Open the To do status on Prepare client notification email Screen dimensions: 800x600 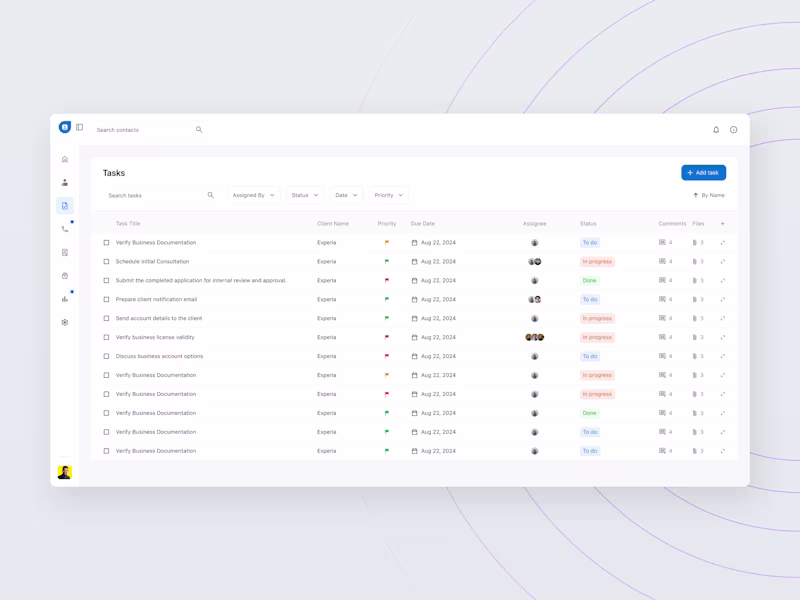[590, 299]
